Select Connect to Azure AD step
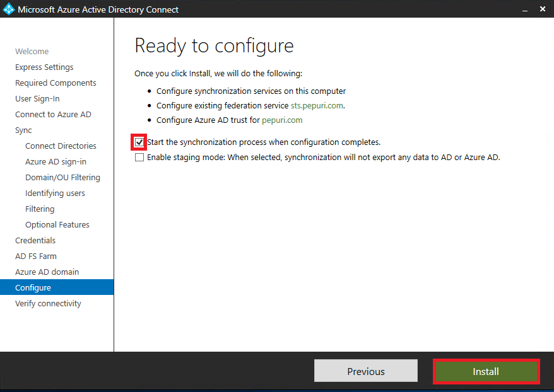The height and width of the screenshot is (392, 554). [x=53, y=114]
